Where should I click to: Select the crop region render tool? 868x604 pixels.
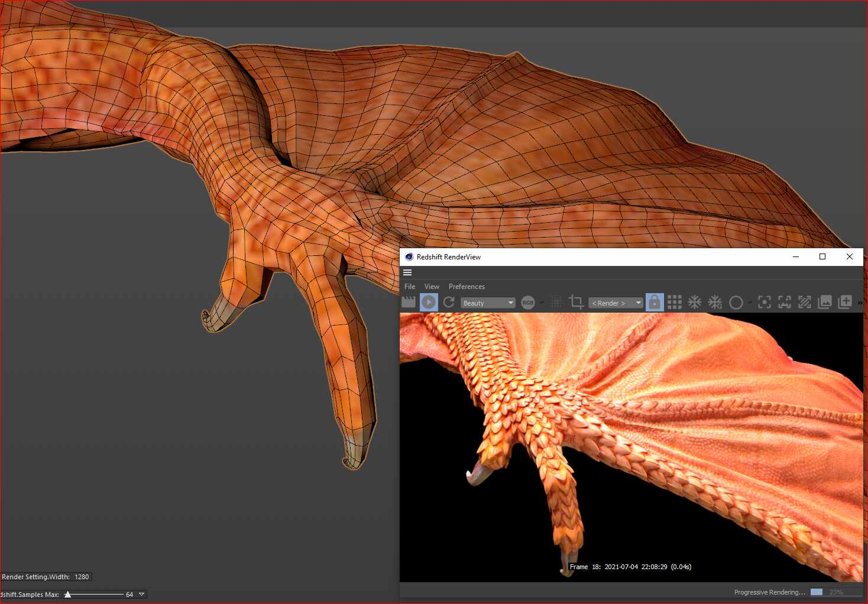(576, 303)
